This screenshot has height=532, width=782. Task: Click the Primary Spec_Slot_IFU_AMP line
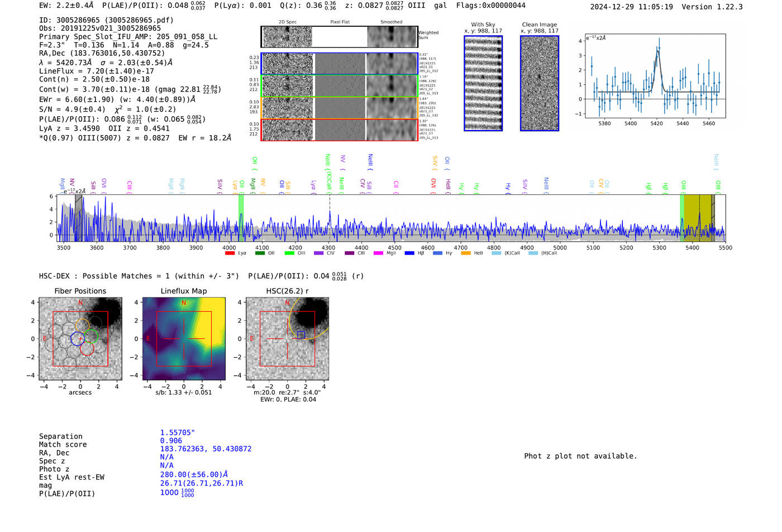pos(128,37)
